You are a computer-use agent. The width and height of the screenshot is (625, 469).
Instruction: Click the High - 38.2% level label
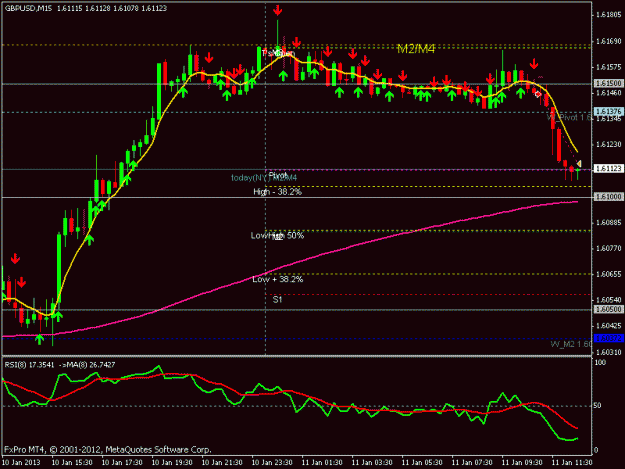click(277, 192)
